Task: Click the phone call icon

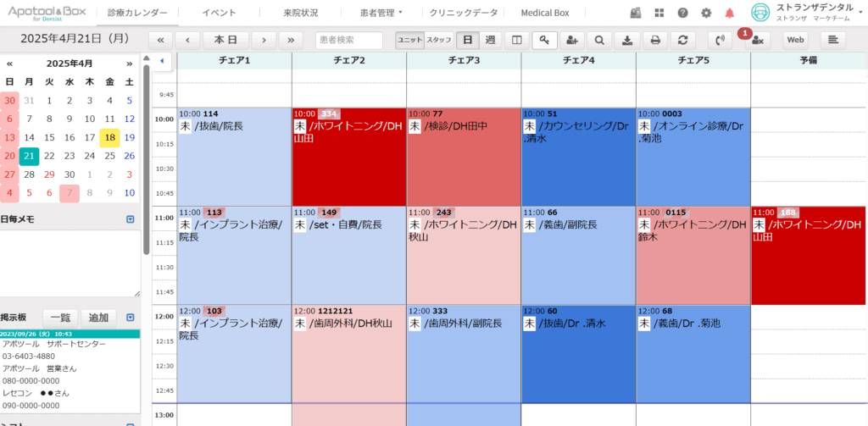Action: click(720, 40)
